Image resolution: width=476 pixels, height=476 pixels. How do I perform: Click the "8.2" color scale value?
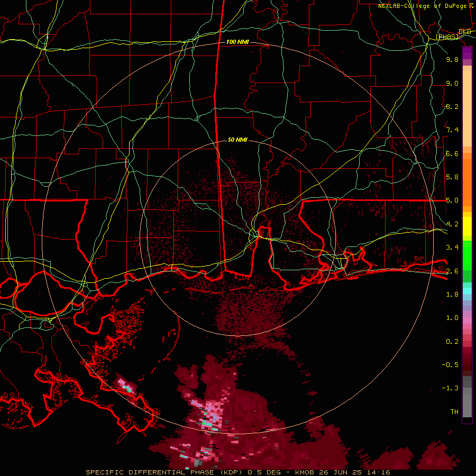[452, 106]
